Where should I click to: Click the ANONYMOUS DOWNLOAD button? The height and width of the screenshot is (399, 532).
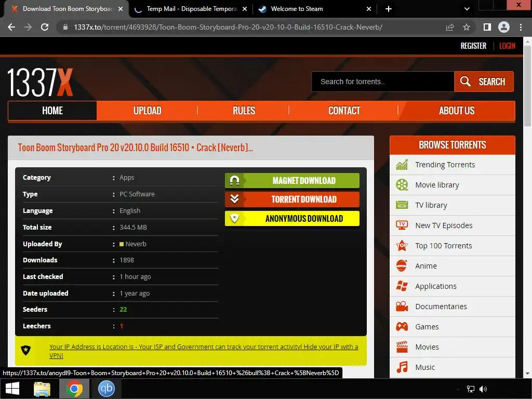point(292,219)
